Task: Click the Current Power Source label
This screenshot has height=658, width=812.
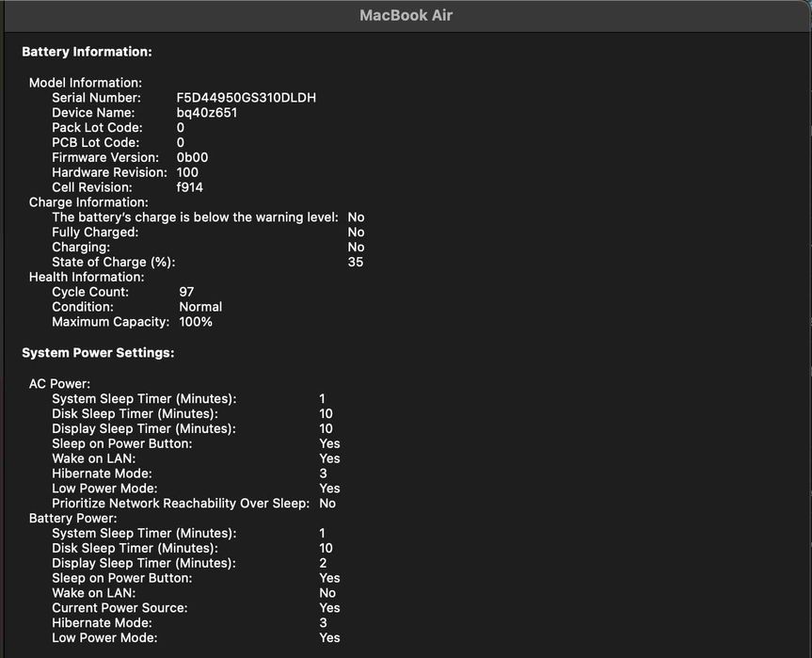Action: [119, 608]
